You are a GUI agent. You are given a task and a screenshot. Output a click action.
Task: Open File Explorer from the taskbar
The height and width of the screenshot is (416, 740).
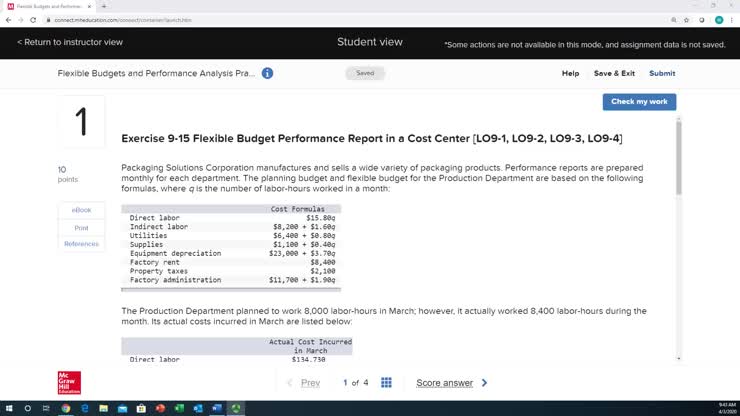(x=103, y=408)
